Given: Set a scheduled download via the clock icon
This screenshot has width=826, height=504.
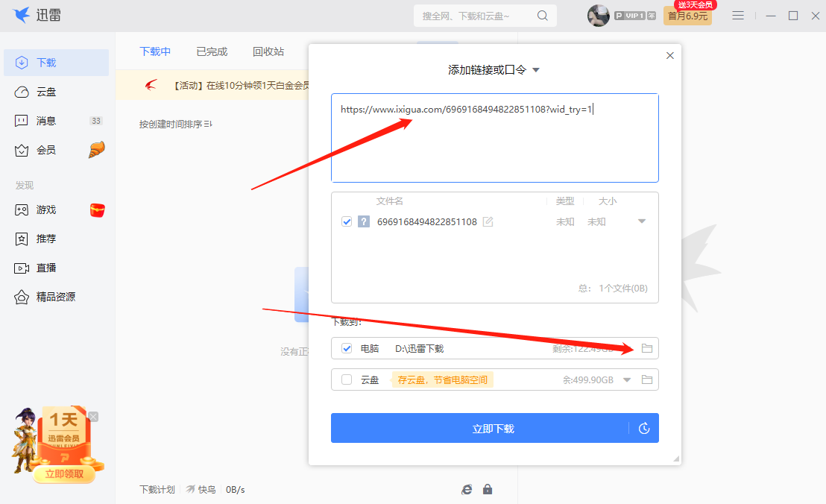Looking at the screenshot, I should pos(643,428).
